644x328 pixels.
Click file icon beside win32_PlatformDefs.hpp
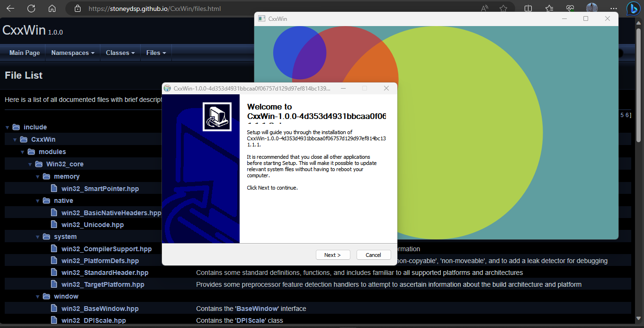click(54, 261)
